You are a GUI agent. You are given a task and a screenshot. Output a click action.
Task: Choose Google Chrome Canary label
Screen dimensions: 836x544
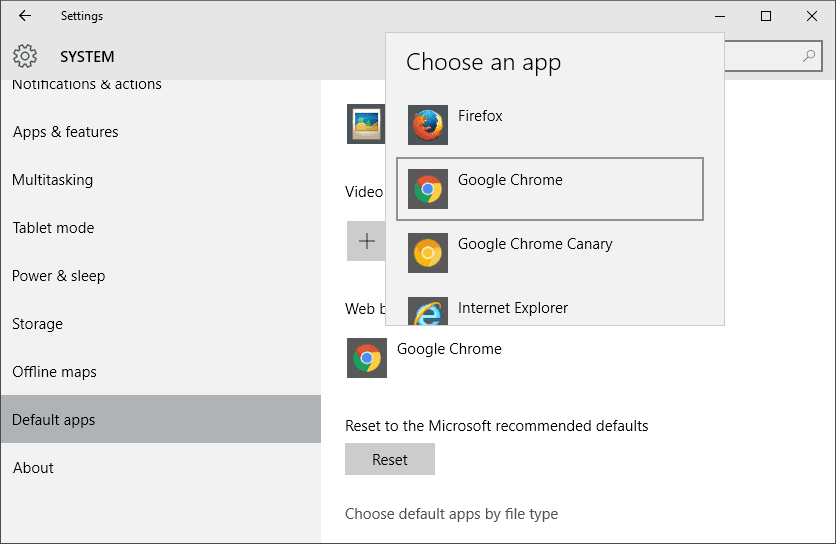tap(535, 244)
